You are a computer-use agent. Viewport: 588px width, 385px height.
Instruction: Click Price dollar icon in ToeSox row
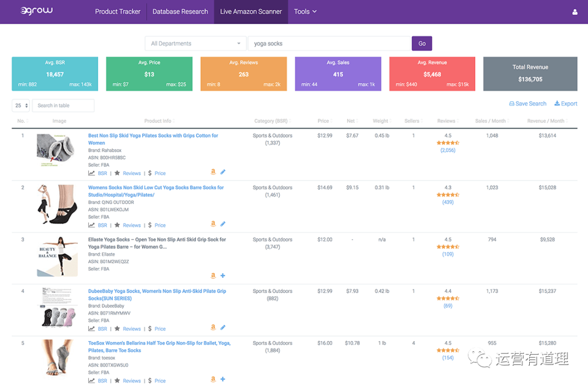[x=150, y=381]
